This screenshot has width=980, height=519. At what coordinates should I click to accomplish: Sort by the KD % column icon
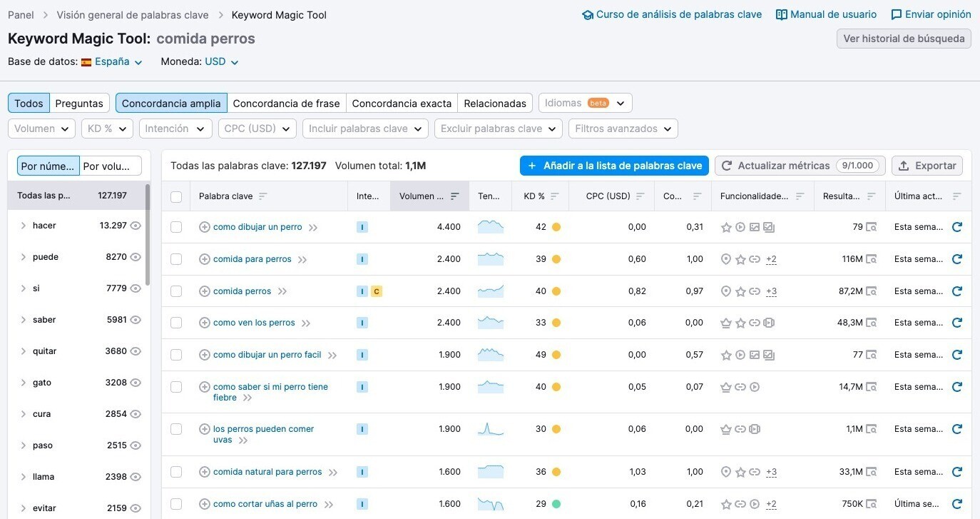[555, 196]
